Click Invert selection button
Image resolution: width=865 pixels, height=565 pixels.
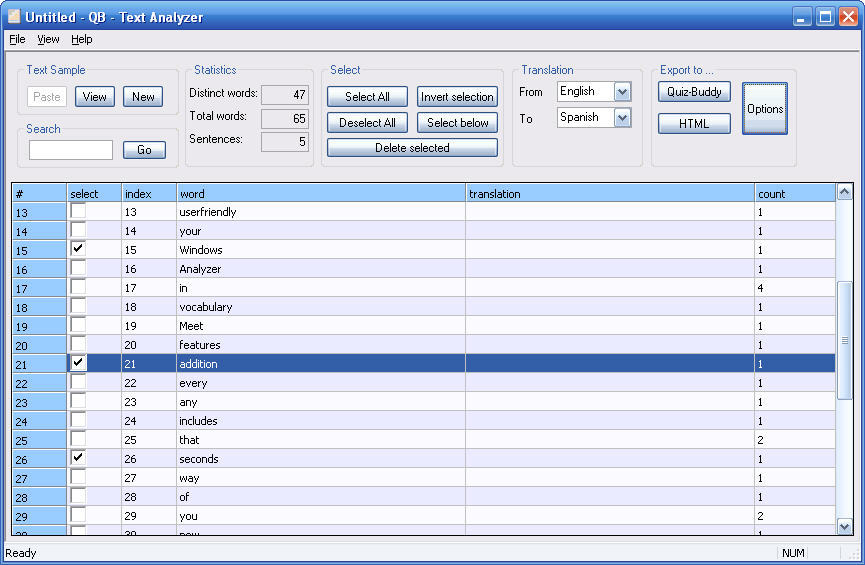click(457, 97)
